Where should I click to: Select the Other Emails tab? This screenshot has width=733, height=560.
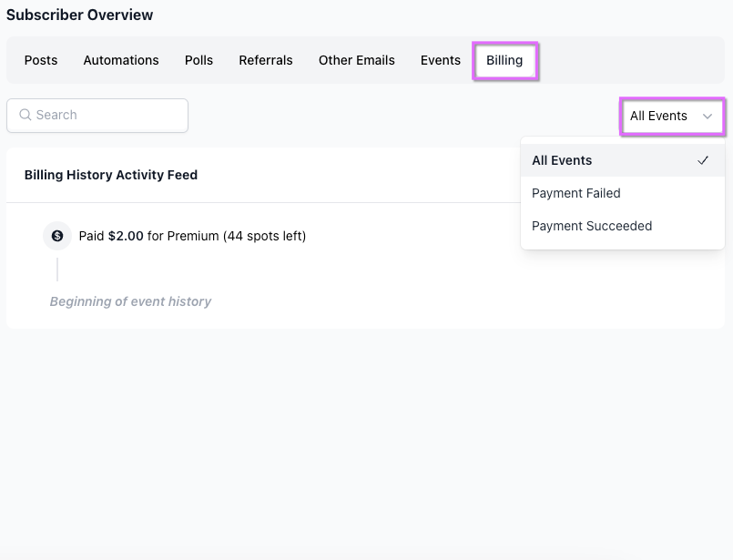click(357, 60)
